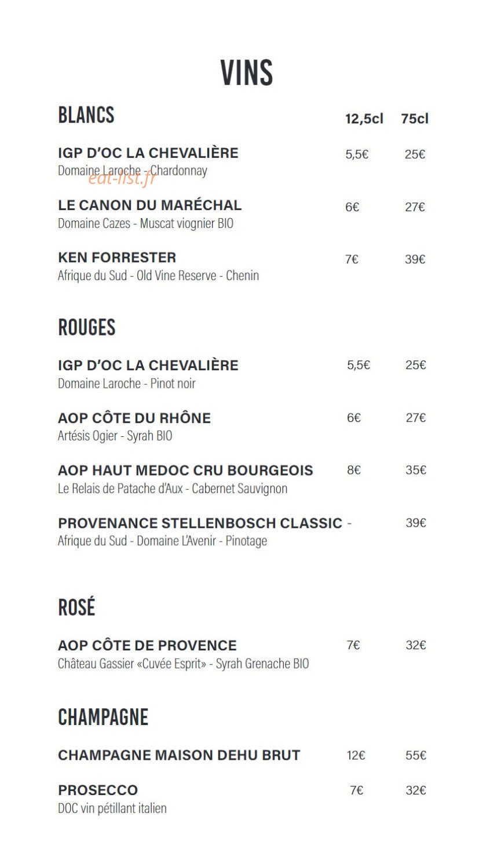The height and width of the screenshot is (868, 490).
Task: Click the 12,5cl column header
Action: (364, 119)
